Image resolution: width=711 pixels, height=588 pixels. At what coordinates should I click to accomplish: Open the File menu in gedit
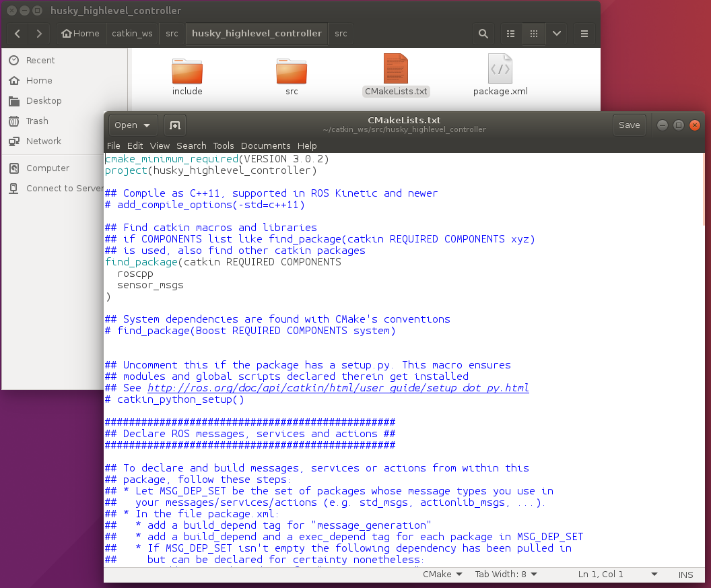point(113,145)
